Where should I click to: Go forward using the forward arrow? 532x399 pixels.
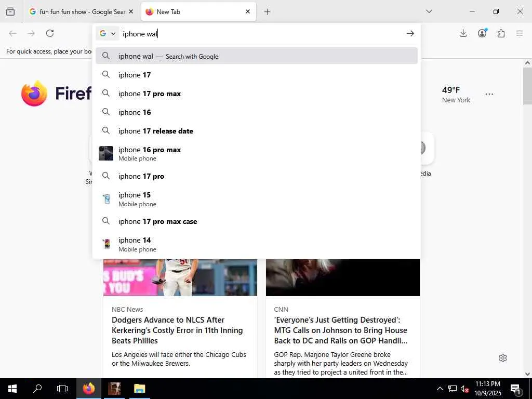pos(31,33)
